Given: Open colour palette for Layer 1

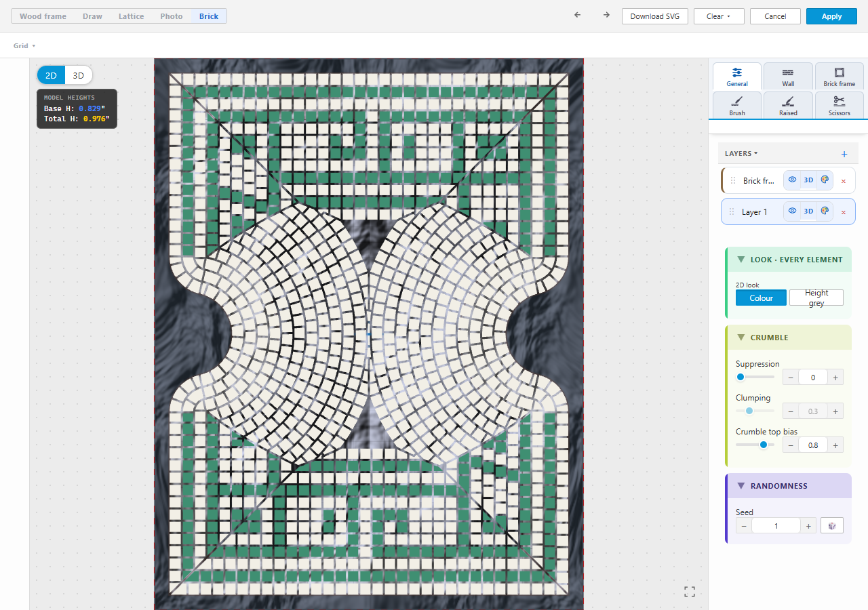Looking at the screenshot, I should point(825,211).
